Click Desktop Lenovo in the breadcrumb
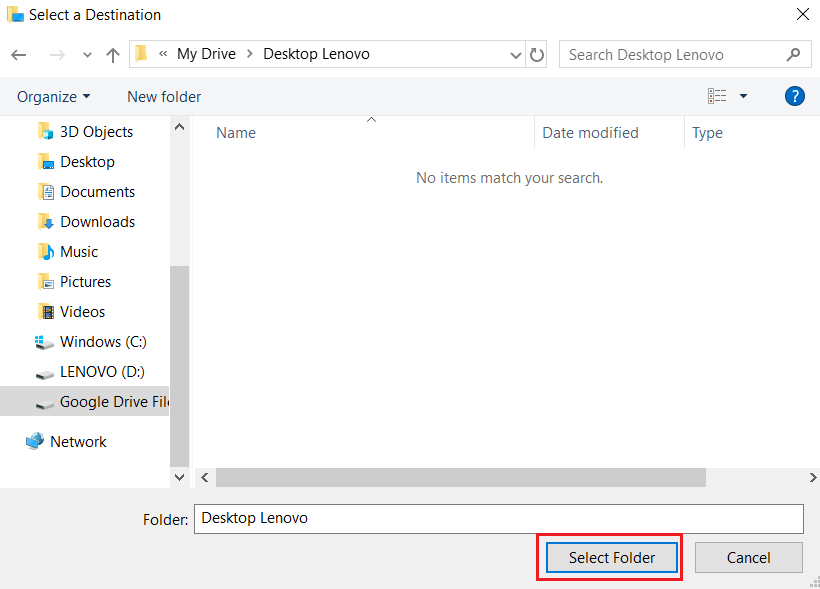Image resolution: width=820 pixels, height=589 pixels. 316,54
